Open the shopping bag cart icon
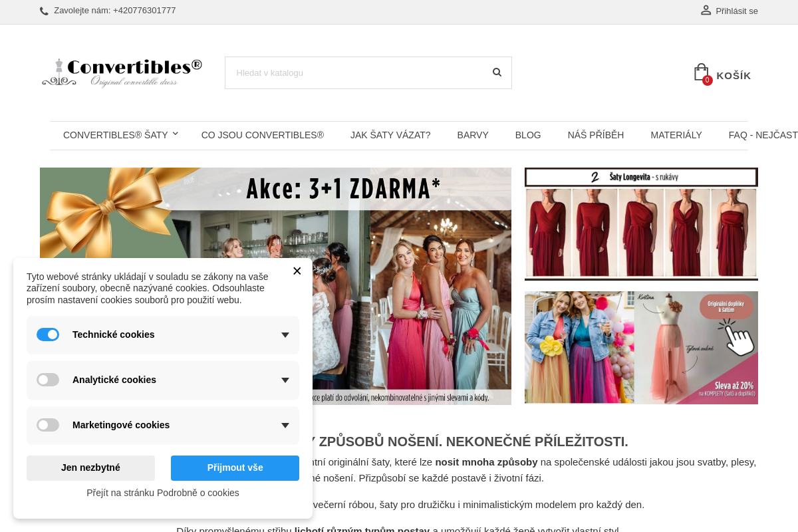 [700, 72]
